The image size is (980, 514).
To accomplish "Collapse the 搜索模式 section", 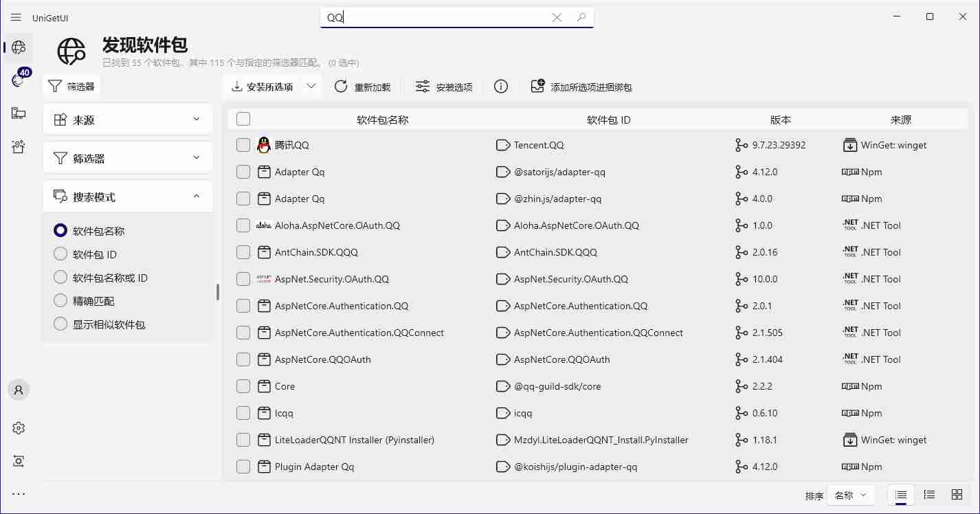I will click(x=128, y=197).
